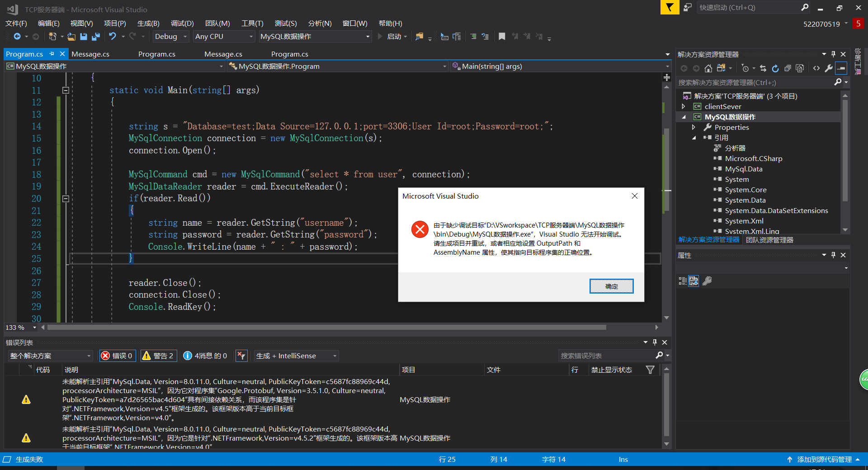Open the 整个解决方案 scope dropdown

point(50,356)
